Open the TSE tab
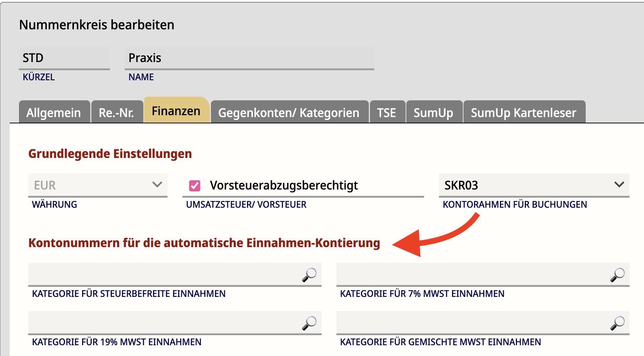 [x=387, y=113]
